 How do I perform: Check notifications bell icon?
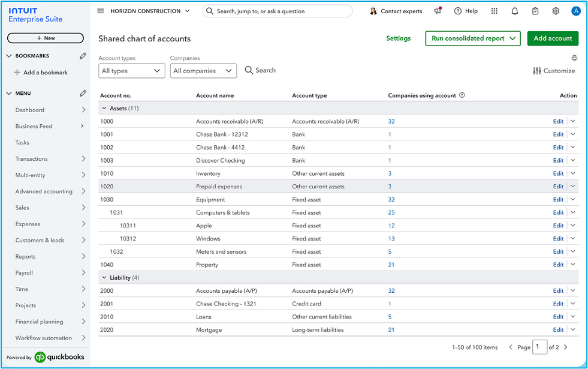point(515,11)
